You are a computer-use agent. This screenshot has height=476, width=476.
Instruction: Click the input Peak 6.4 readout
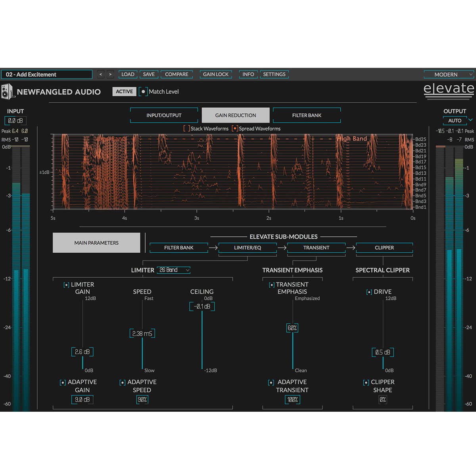[x=15, y=131]
